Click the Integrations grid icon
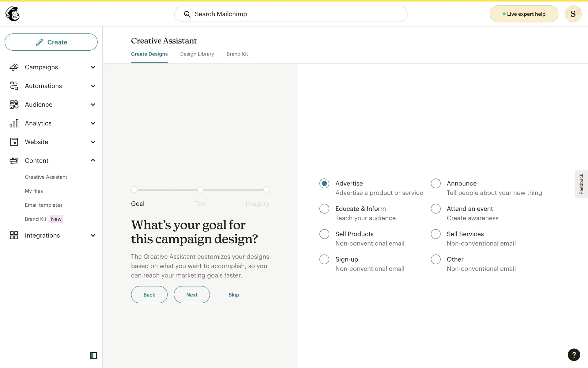 (14, 236)
